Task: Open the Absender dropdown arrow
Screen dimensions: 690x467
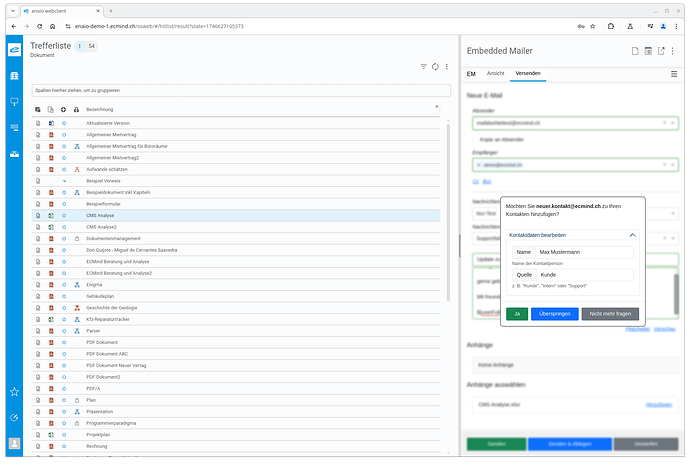Action: 672,123
